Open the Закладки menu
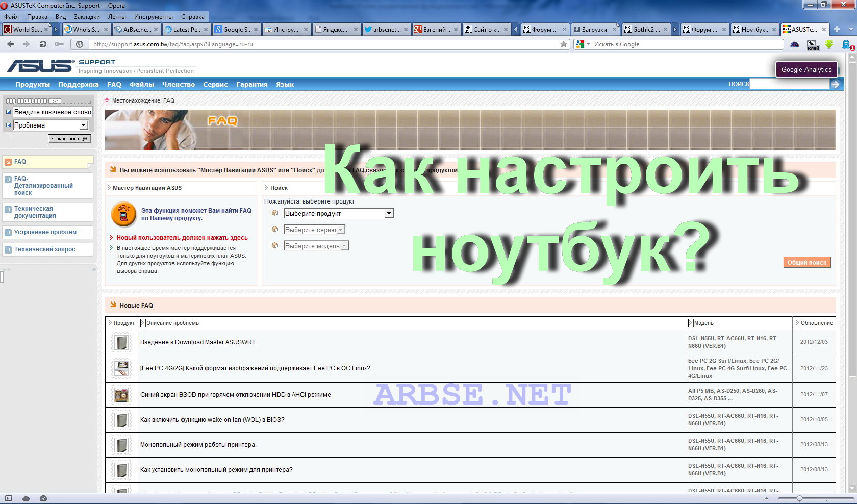Image resolution: width=857 pixels, height=504 pixels. click(x=87, y=17)
